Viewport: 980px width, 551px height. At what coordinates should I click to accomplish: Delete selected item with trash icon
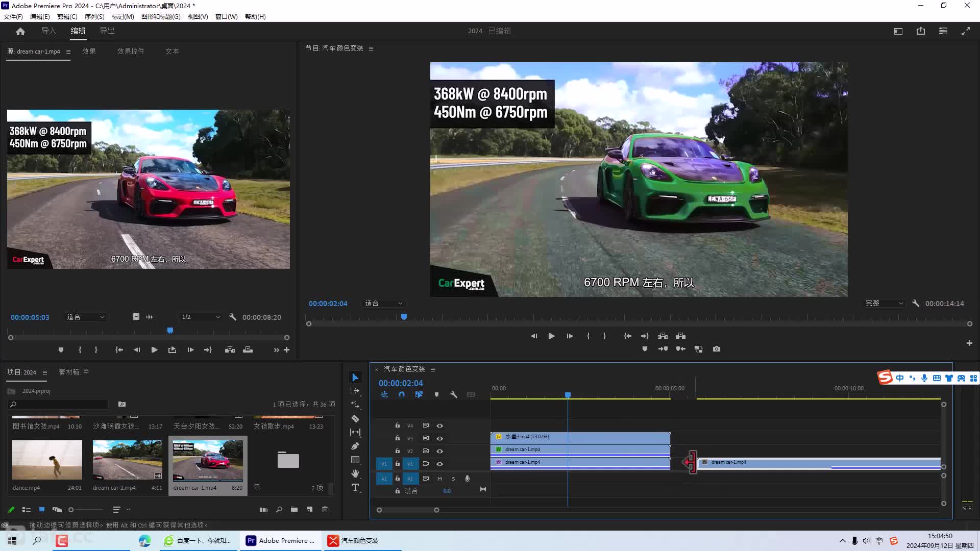pos(325,509)
